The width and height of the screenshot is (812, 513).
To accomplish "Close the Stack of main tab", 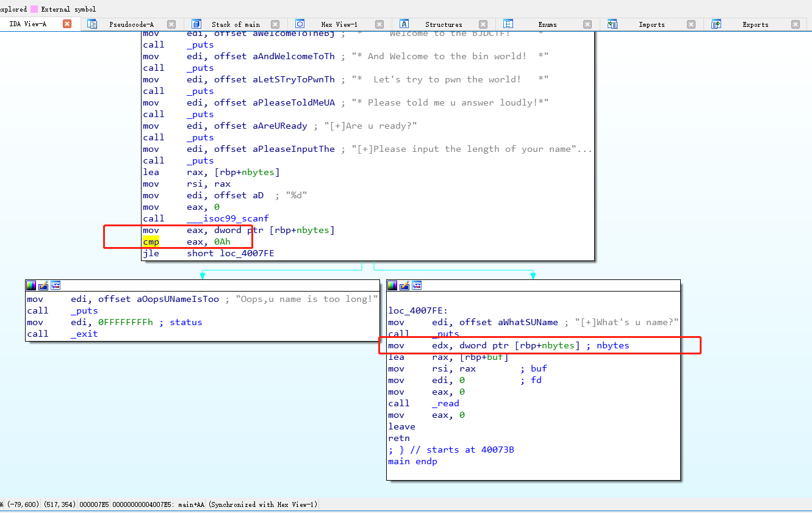I will (275, 24).
